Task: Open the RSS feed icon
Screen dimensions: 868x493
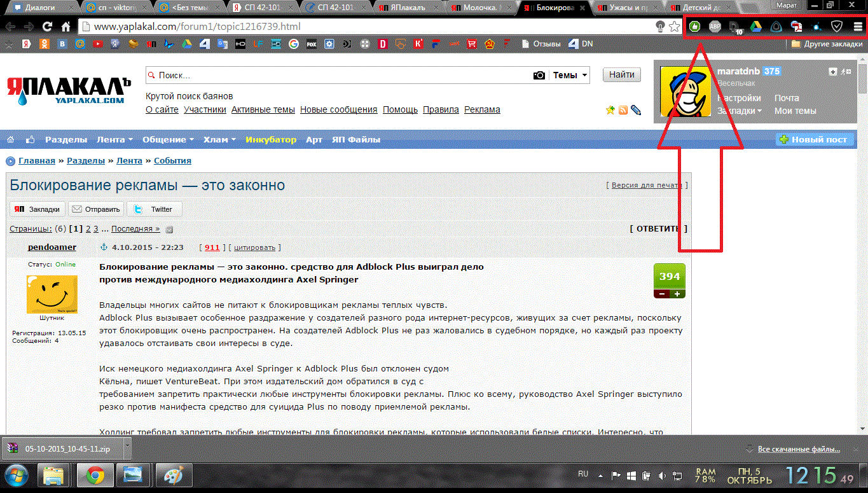Action: point(623,110)
